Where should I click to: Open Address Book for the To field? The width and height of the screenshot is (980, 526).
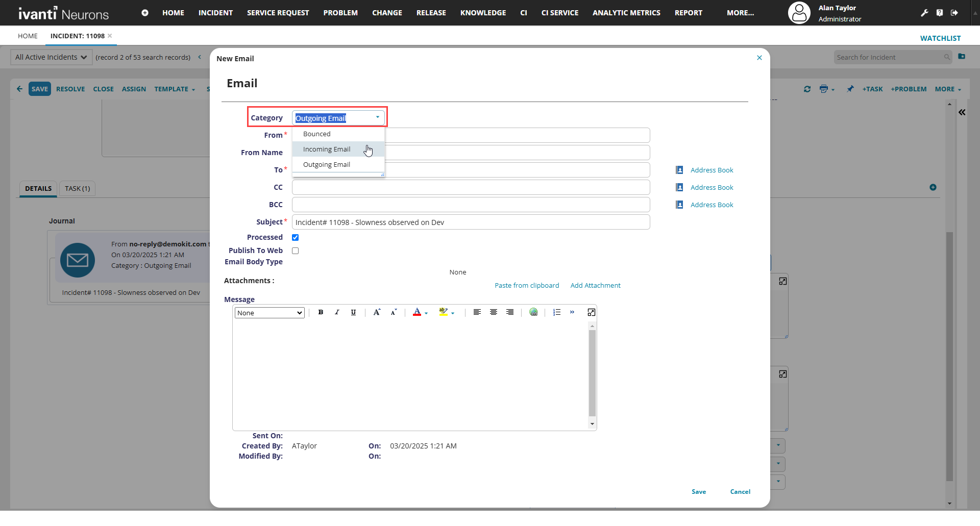click(712, 170)
